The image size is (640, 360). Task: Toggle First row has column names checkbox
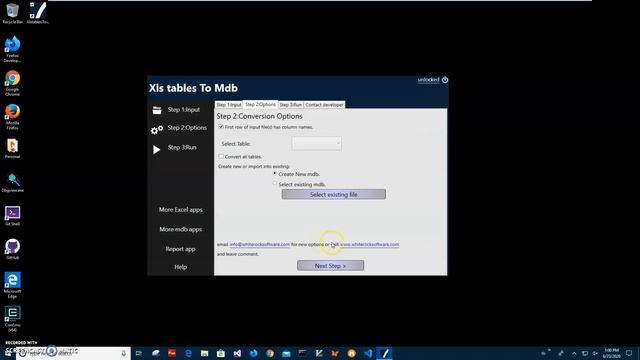click(x=221, y=127)
